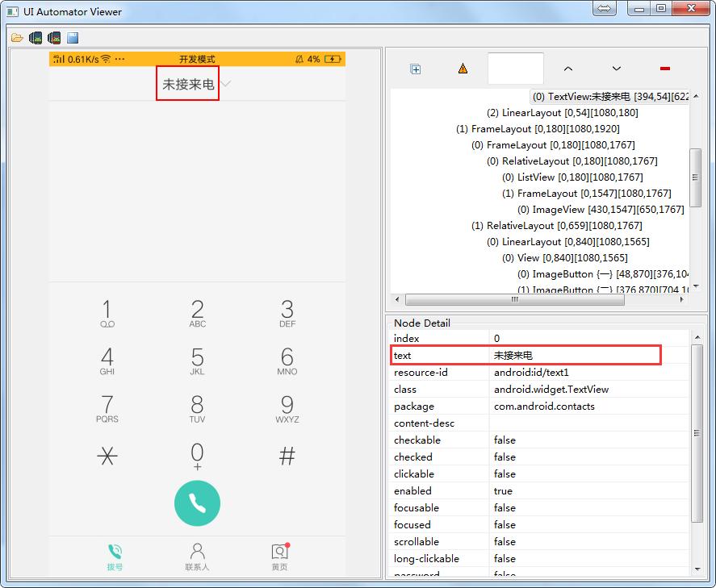Click the red minus clear search icon
This screenshot has height=588, width=716.
point(665,69)
